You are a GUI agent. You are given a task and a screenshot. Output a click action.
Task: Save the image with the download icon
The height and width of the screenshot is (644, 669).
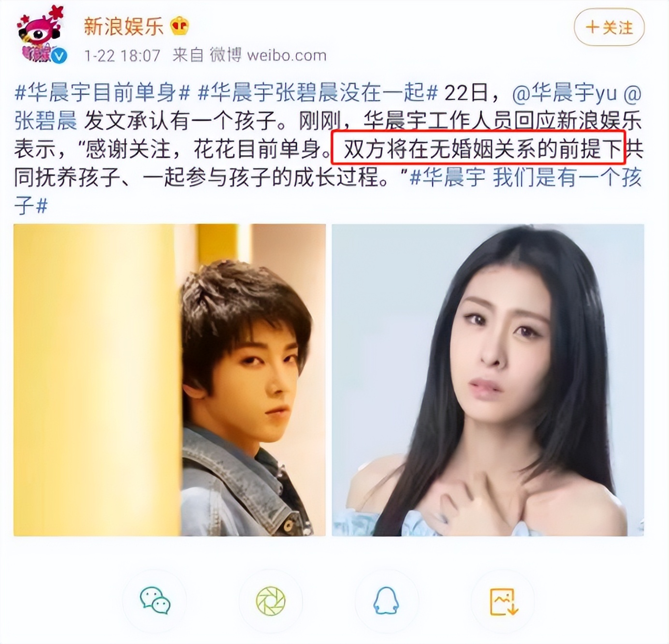click(503, 601)
